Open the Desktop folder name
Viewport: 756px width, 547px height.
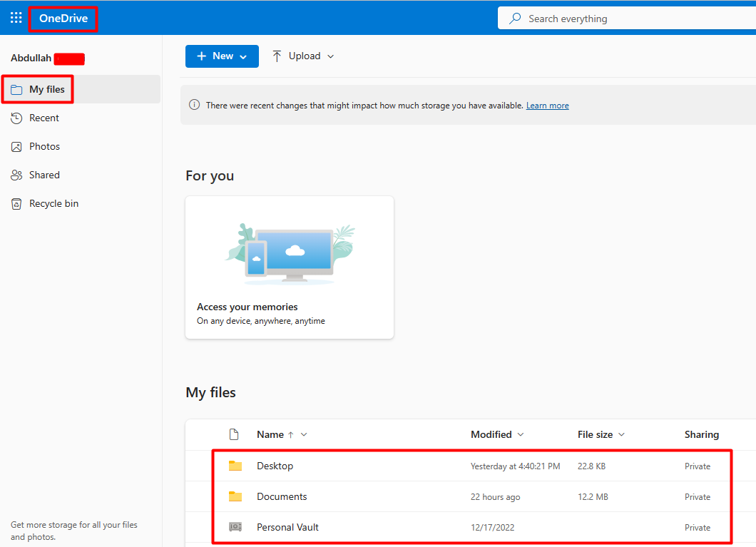tap(275, 466)
